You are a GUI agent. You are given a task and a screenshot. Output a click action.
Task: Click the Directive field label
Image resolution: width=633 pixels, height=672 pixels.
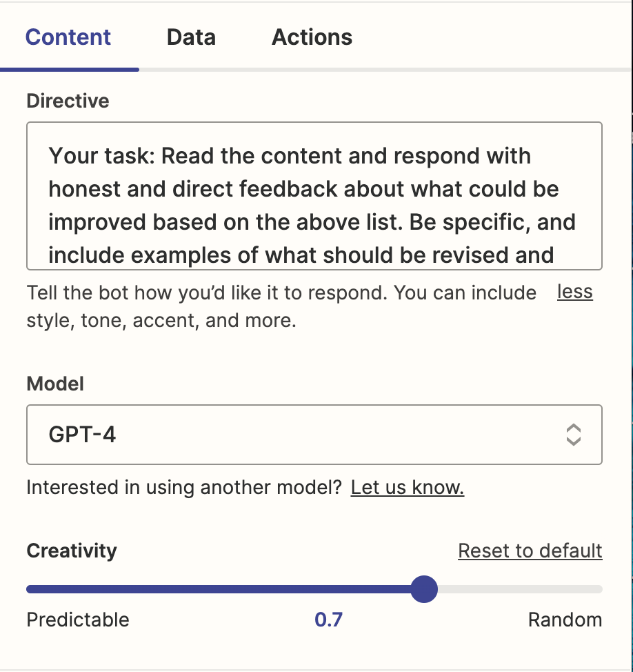coord(68,101)
